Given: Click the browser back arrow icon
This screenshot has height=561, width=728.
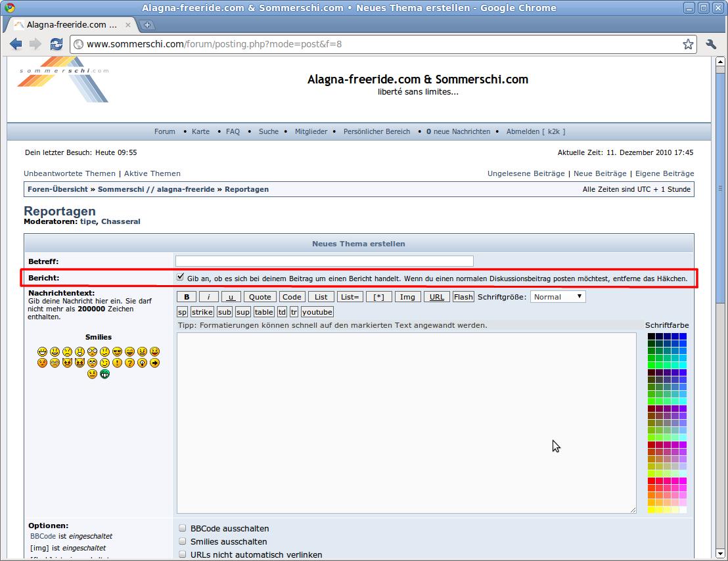Looking at the screenshot, I should click(x=16, y=44).
